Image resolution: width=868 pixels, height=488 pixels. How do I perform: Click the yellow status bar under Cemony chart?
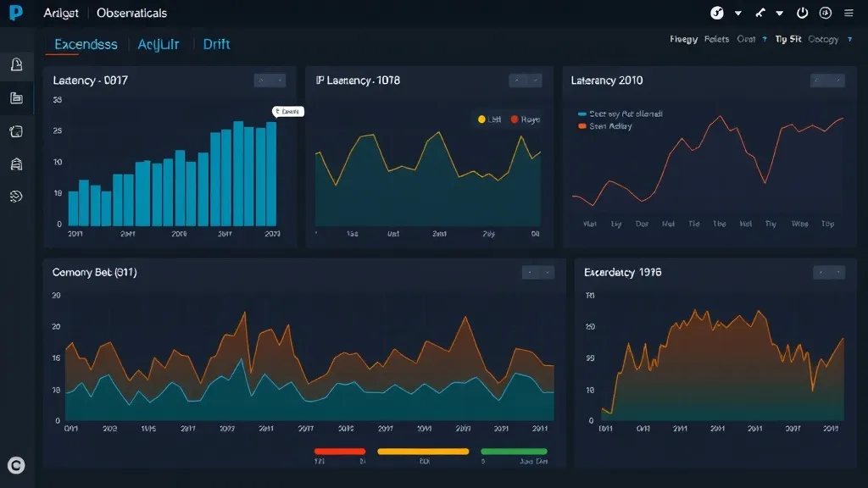(x=423, y=452)
